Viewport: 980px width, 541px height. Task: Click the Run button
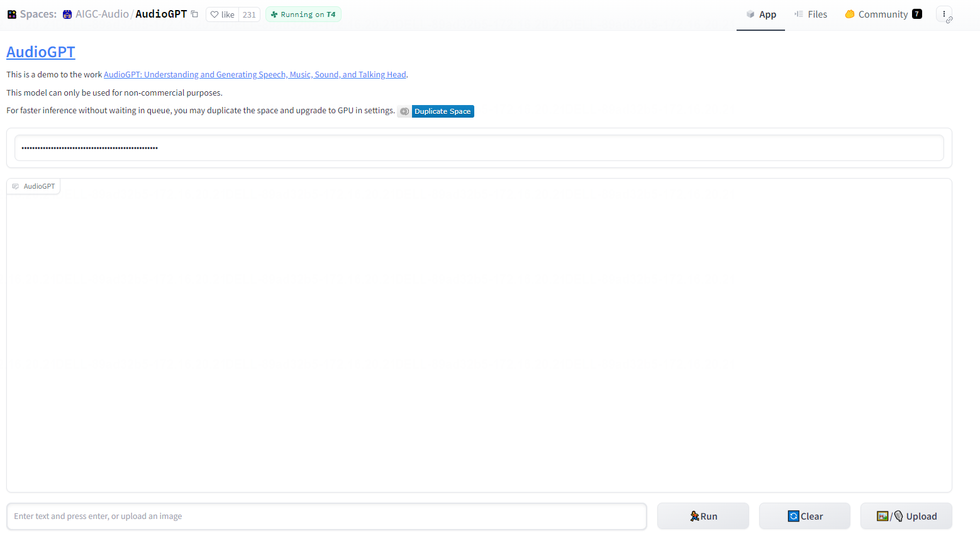click(x=703, y=516)
